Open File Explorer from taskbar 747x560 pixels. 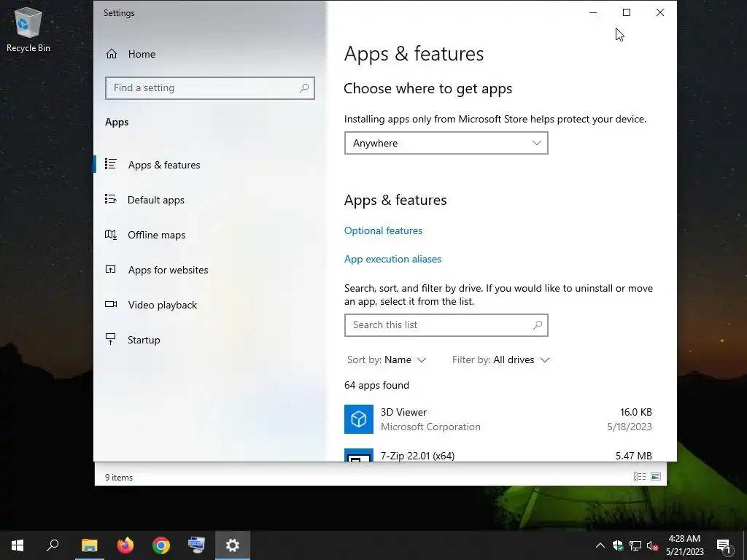89,545
